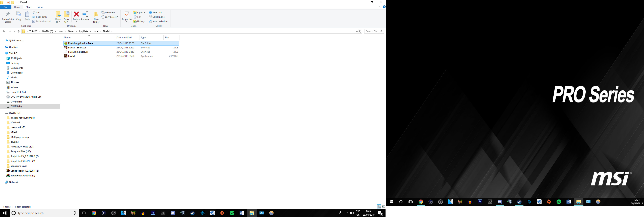644x217 pixels.
Task: Open recent locations dropdown beside forward arrow
Action: tap(14, 32)
